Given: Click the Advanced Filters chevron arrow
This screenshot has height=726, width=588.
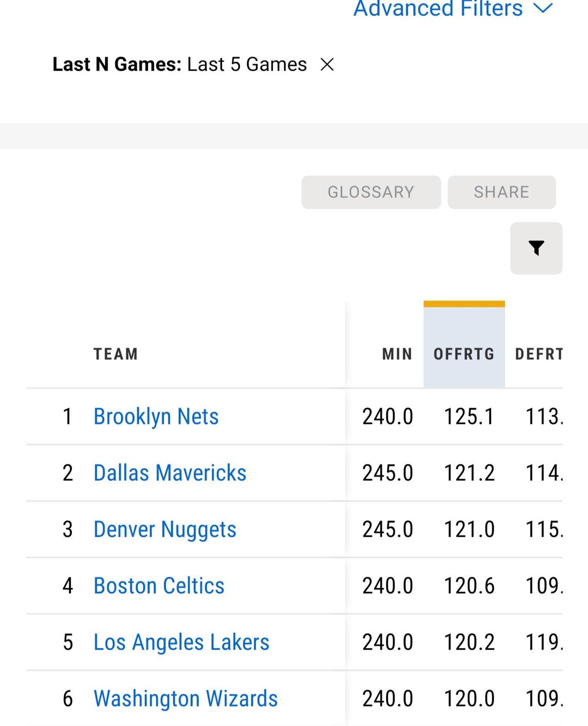Looking at the screenshot, I should (543, 8).
